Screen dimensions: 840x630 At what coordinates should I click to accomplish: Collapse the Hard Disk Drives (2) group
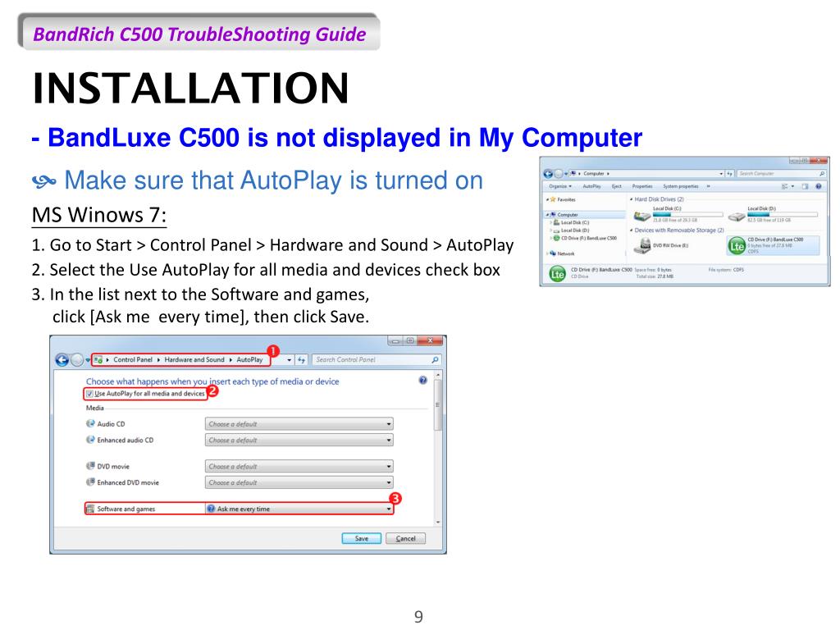631,199
